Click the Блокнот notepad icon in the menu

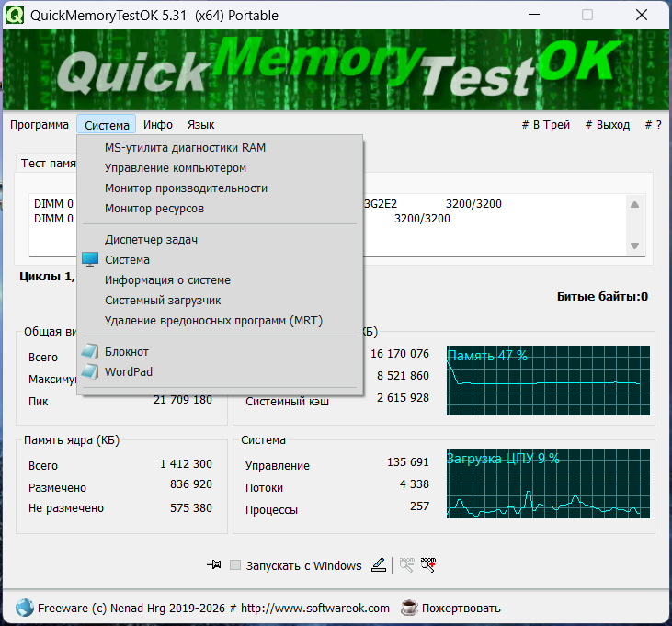click(x=89, y=352)
